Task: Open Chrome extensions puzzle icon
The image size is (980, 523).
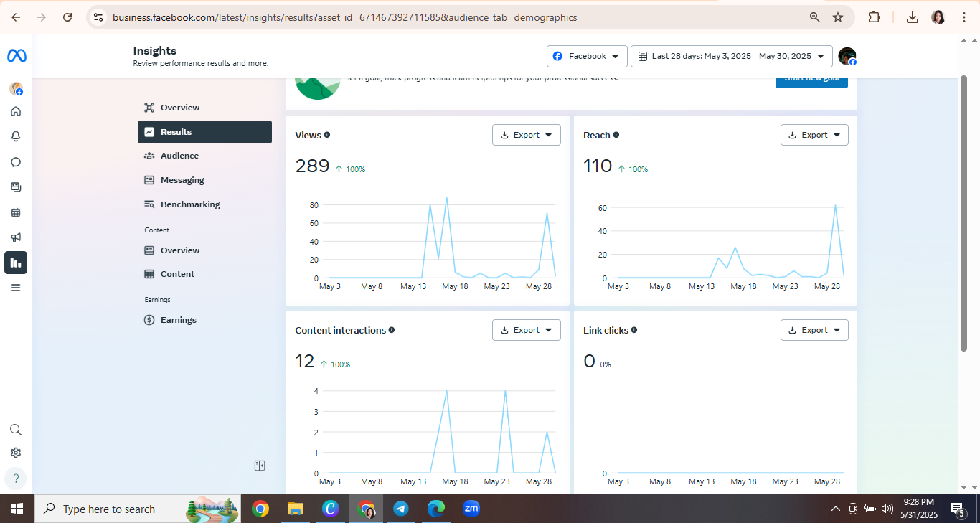Action: tap(874, 17)
